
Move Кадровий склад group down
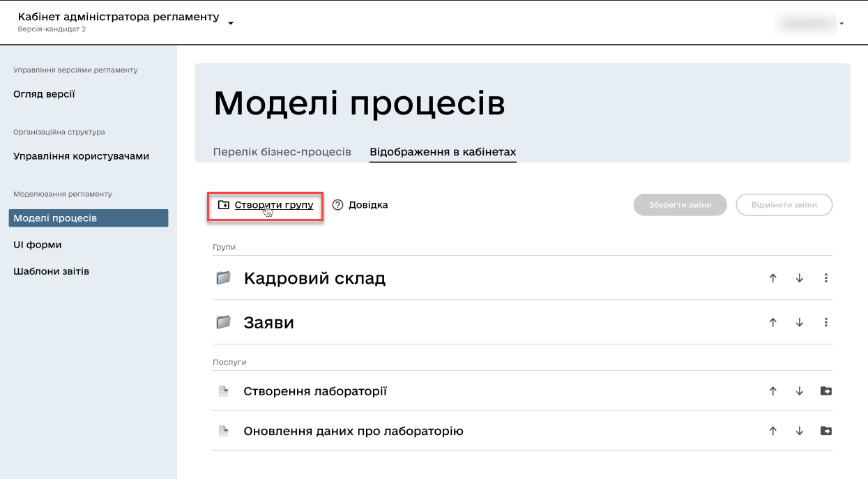coord(800,278)
